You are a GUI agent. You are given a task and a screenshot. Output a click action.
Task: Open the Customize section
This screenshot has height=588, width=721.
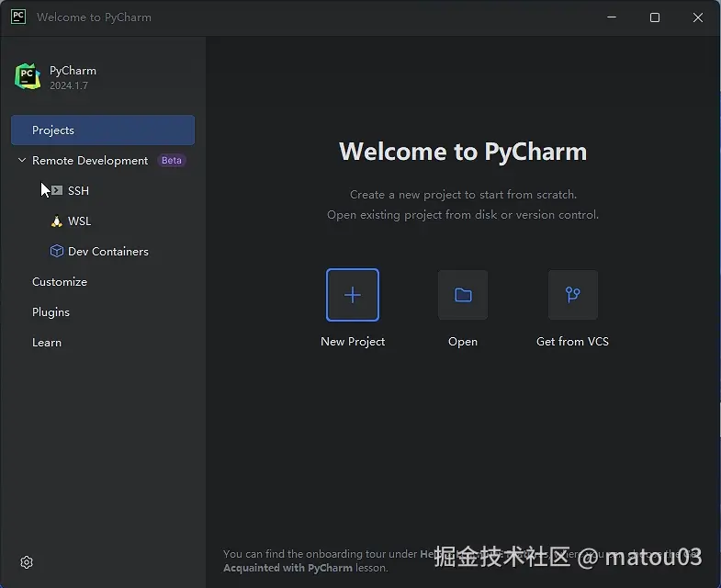point(60,281)
